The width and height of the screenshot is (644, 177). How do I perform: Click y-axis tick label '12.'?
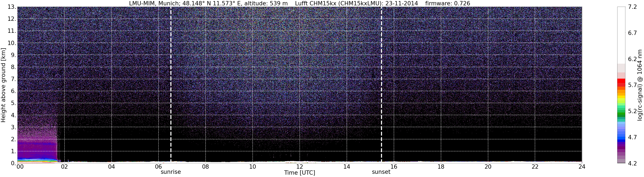click(x=12, y=19)
